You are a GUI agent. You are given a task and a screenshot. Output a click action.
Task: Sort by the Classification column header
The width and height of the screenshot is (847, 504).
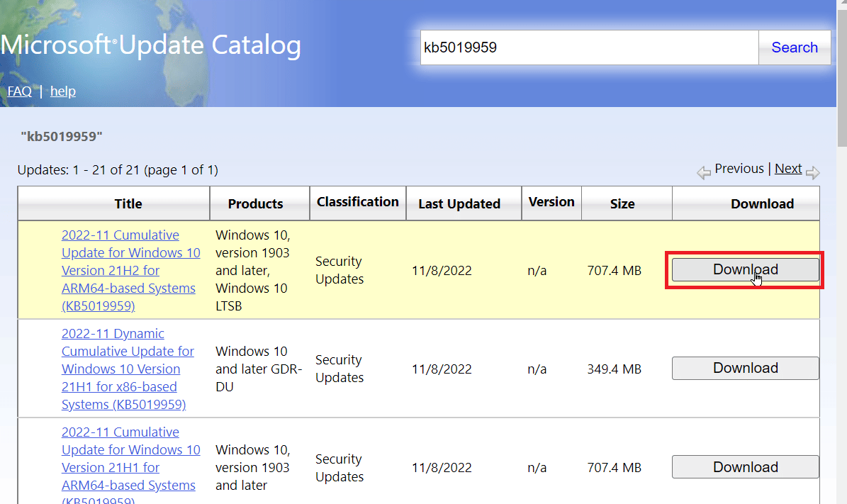[x=358, y=202]
